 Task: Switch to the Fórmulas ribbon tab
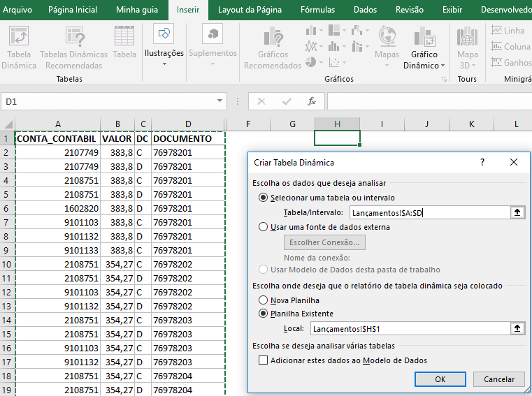[x=317, y=10]
